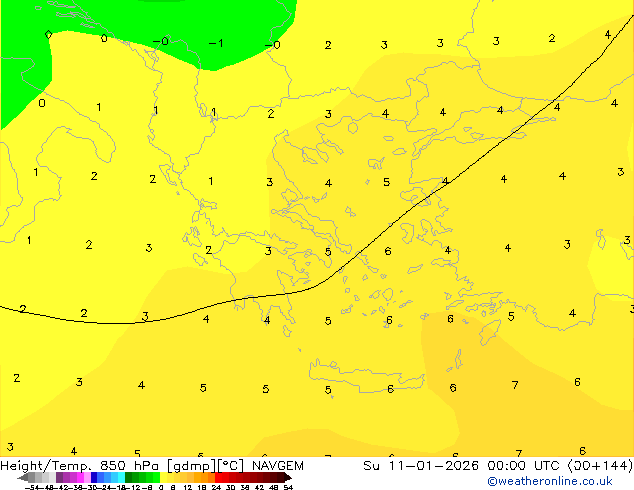Click the gray left arrow end of legend

(x=23, y=477)
